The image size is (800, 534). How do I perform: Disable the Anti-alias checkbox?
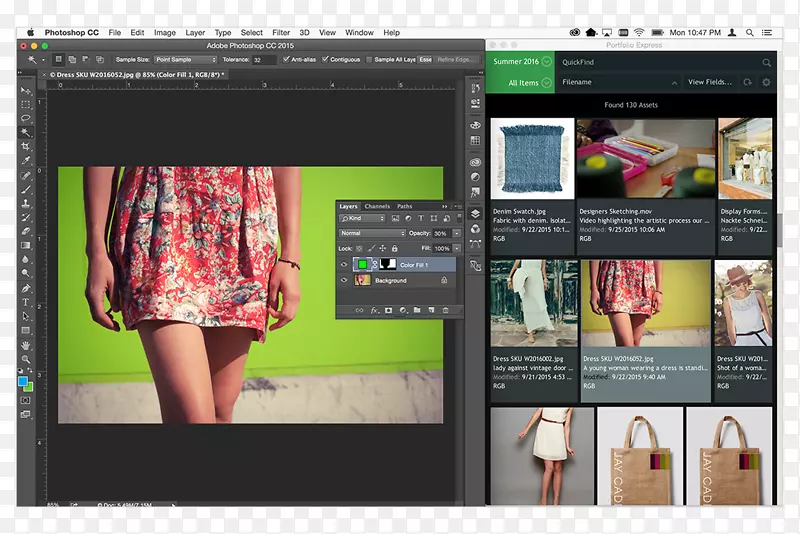click(x=286, y=60)
